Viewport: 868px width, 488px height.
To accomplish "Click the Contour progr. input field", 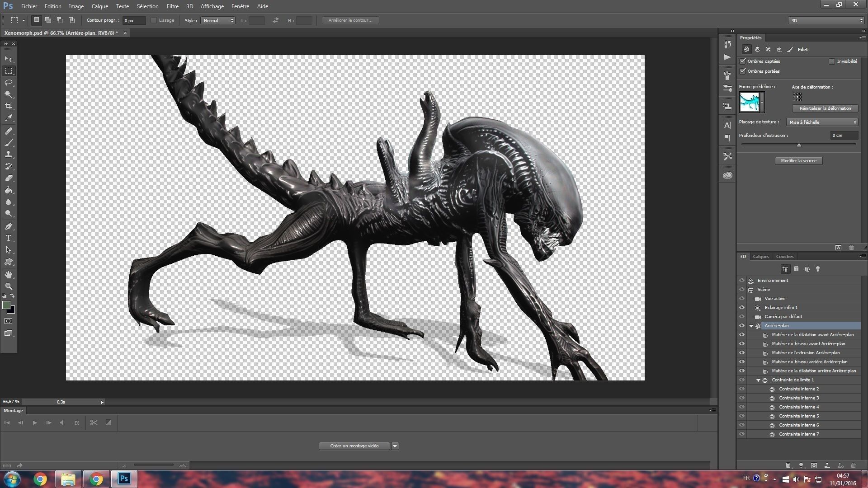I will coord(134,20).
